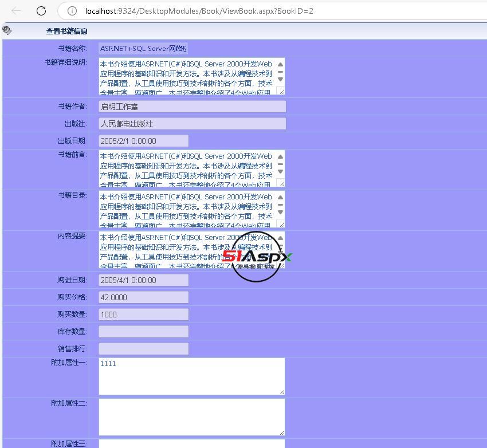Open site info icon in address bar
487x448 pixels.
coord(72,11)
